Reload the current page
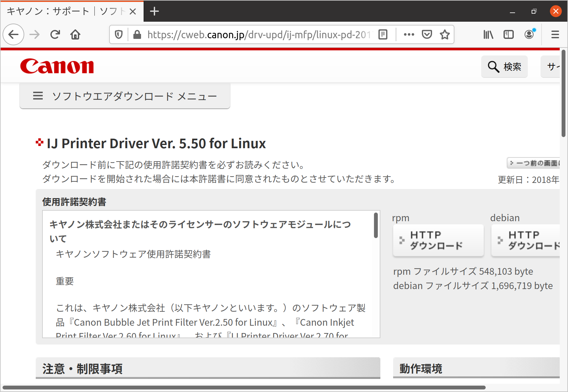Viewport: 568px width, 392px height. [55, 34]
